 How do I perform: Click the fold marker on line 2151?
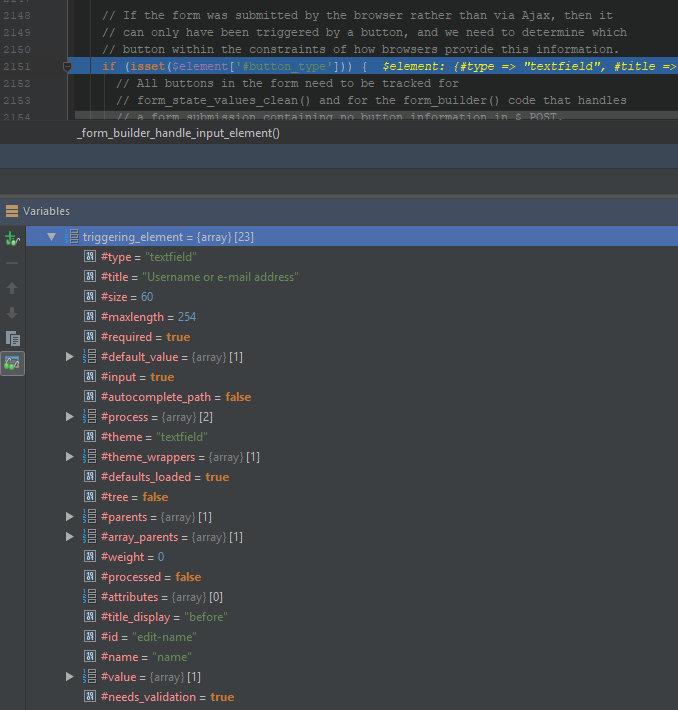pyautogui.click(x=68, y=66)
